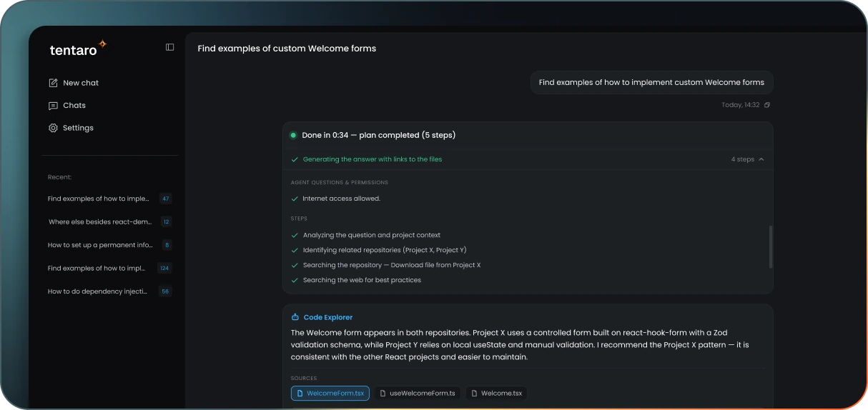Click file icon on useWelcomeForm.ts chip
Image resolution: width=868 pixels, height=410 pixels.
(383, 393)
